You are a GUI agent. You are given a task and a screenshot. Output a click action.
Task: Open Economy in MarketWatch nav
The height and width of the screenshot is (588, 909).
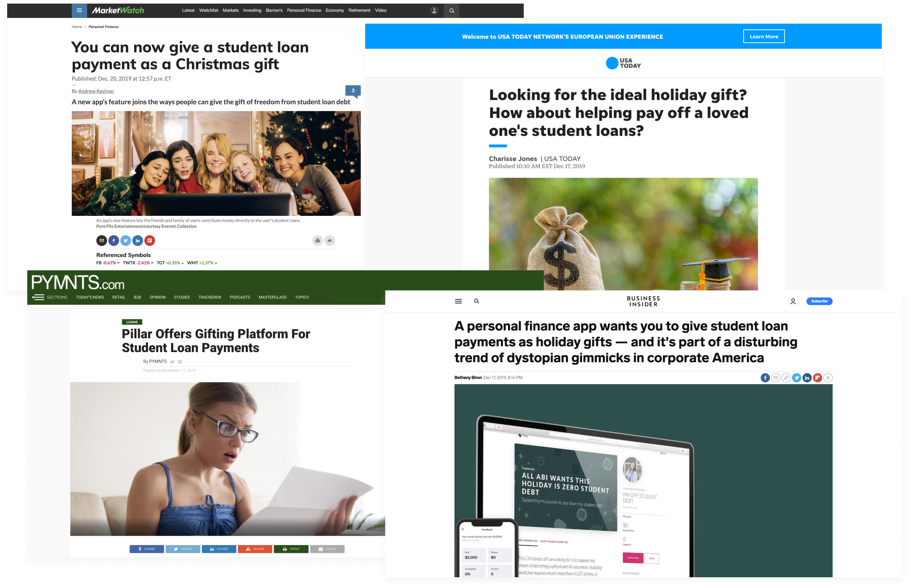[335, 10]
